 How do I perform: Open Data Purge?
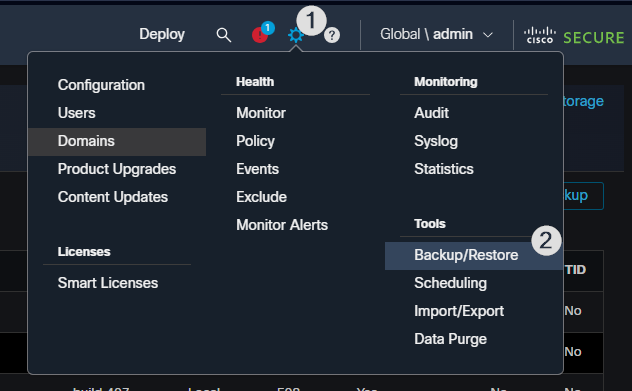coord(450,339)
